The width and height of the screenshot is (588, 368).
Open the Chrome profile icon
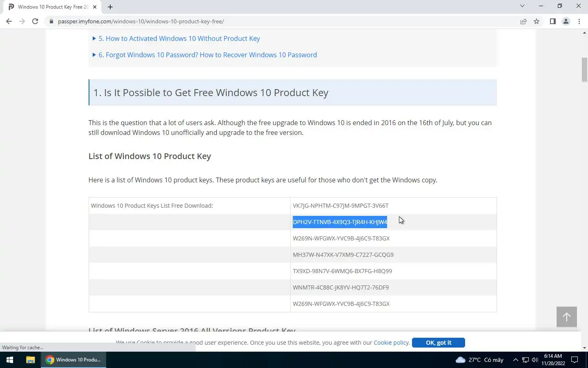tap(566, 21)
